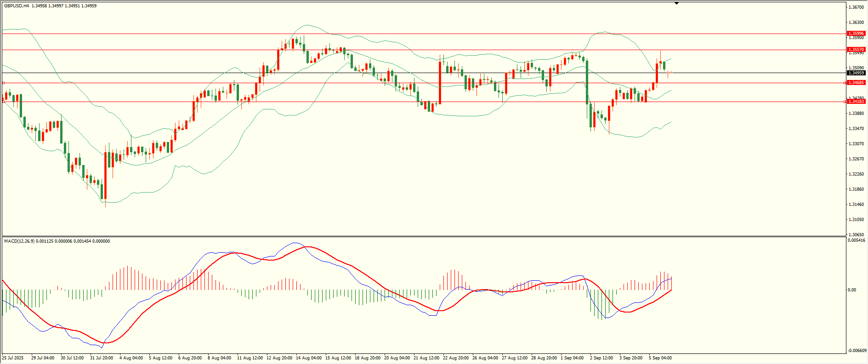The width and height of the screenshot is (868, 364).
Task: Click the 14 Aug 04:00 time label
Action: pyautogui.click(x=308, y=358)
